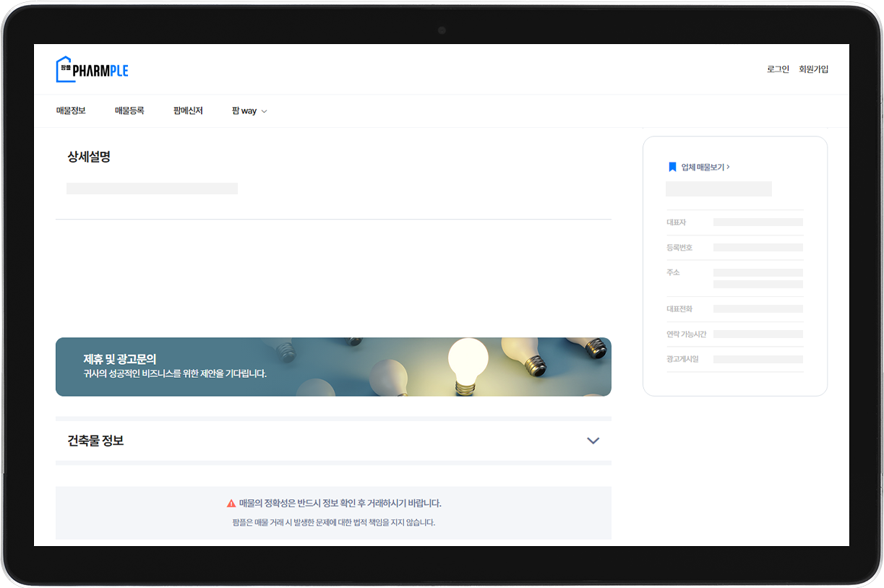884x588 pixels.
Task: Click the red warning triangle icon
Action: pos(231,503)
